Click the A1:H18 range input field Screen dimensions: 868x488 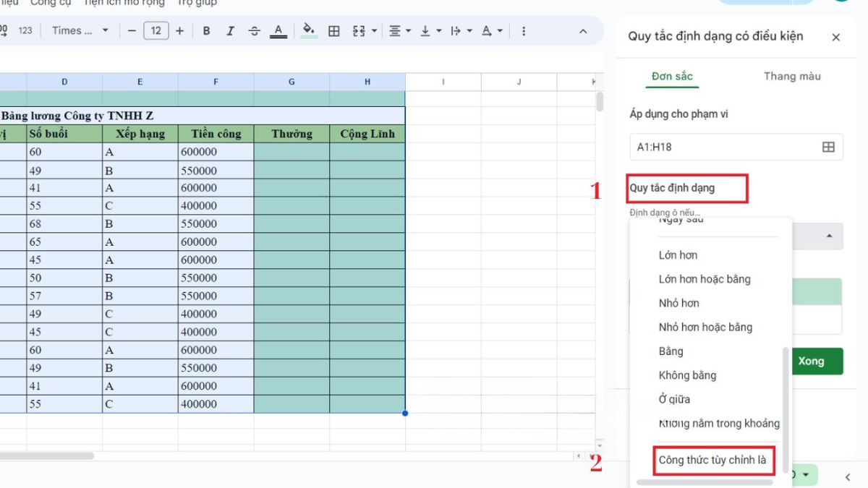coord(736,147)
